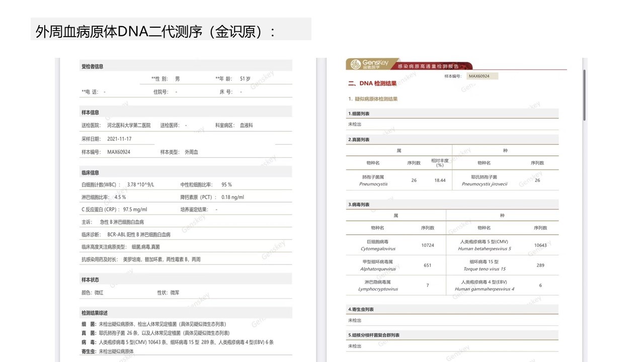Select CMV species sequence count 10643
The width and height of the screenshot is (644, 362).
click(x=540, y=245)
